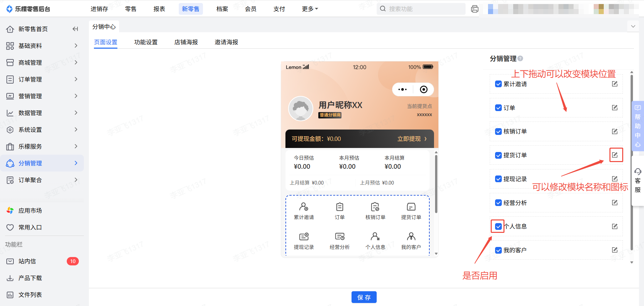This screenshot has height=306, width=644.
Task: Expand tabs list chevron at top right
Action: click(x=633, y=26)
